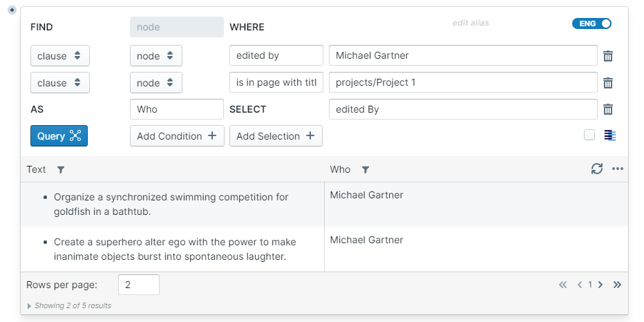Screen dimensions: 644x322
Task: Filter the Who column
Action: click(366, 170)
